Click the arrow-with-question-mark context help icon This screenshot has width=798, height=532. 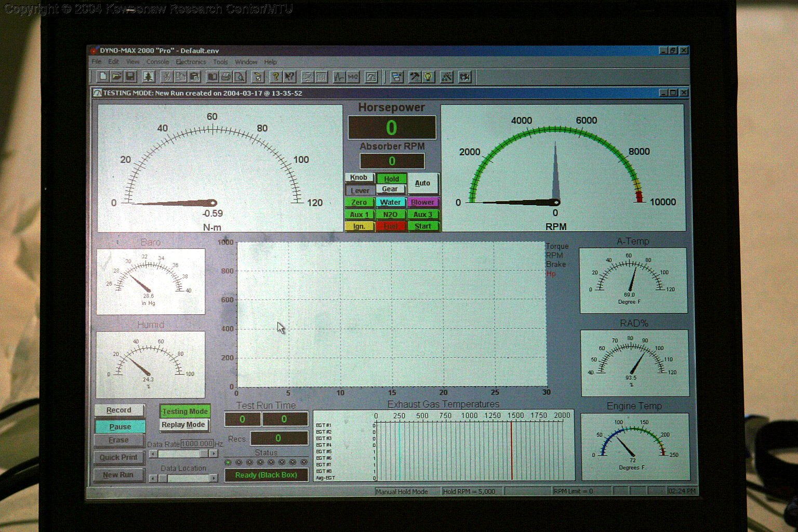point(290,77)
